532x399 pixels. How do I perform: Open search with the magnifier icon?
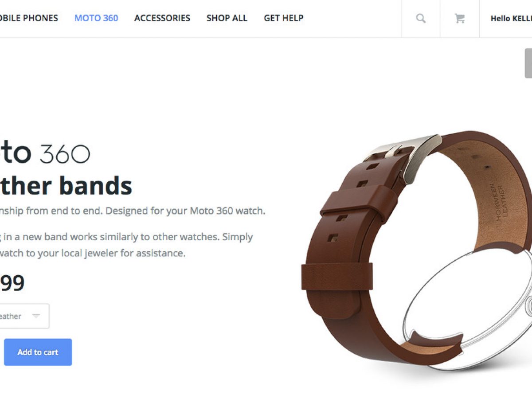(x=421, y=18)
